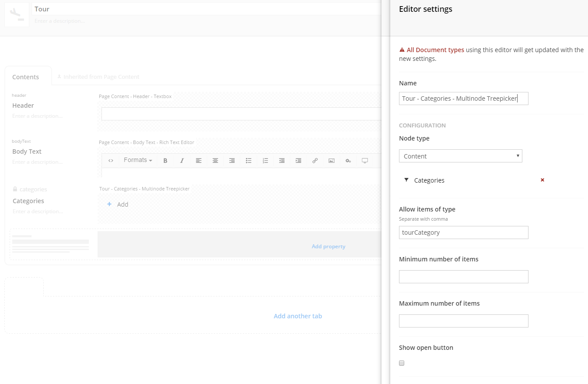Click the Tour document type icon

point(17,14)
